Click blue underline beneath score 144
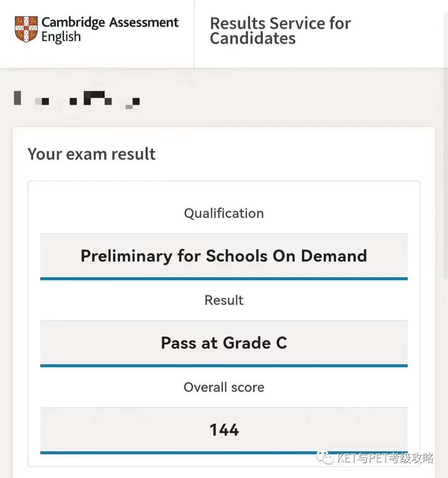The image size is (448, 478). click(224, 453)
